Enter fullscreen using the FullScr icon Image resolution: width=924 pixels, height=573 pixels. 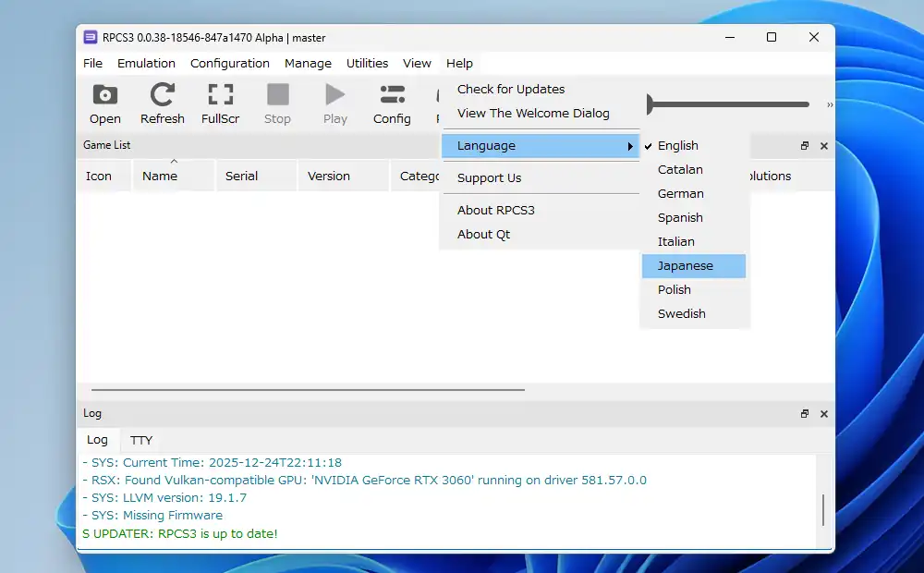tap(220, 102)
